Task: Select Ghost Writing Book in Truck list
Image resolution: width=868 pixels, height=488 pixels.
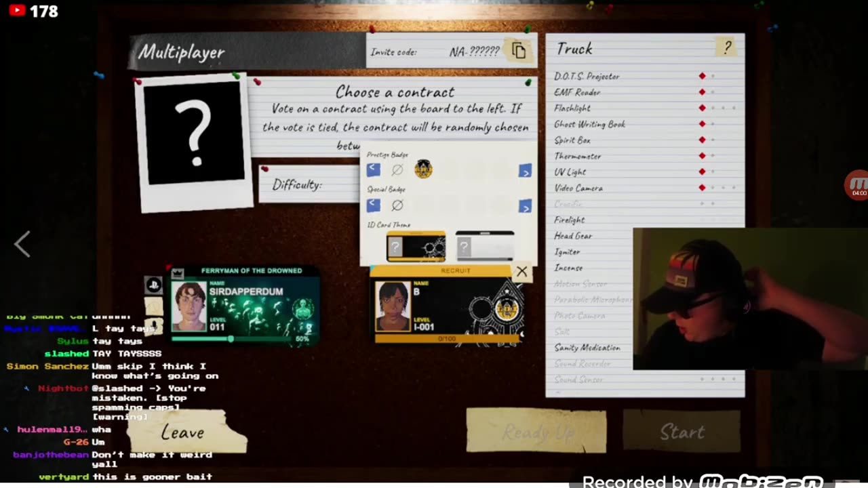Action: click(589, 124)
